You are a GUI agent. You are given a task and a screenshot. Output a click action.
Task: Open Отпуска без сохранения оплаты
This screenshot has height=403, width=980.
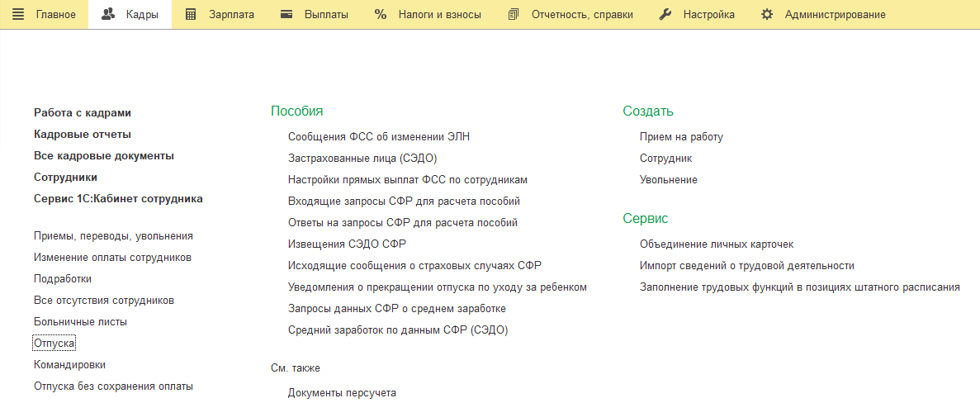pos(113,386)
